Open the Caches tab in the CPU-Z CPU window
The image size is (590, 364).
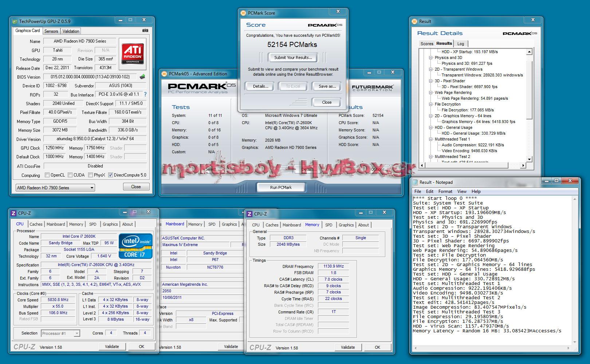36,224
